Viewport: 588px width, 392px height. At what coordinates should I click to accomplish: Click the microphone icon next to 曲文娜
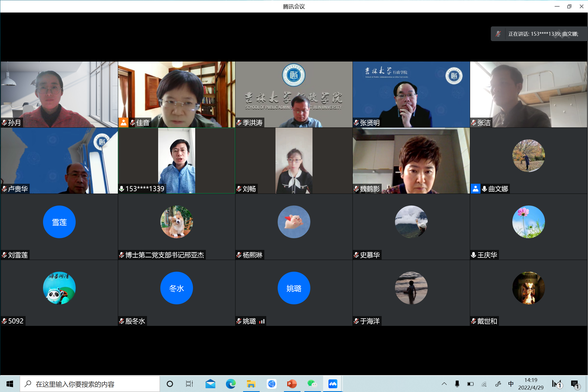click(x=485, y=189)
